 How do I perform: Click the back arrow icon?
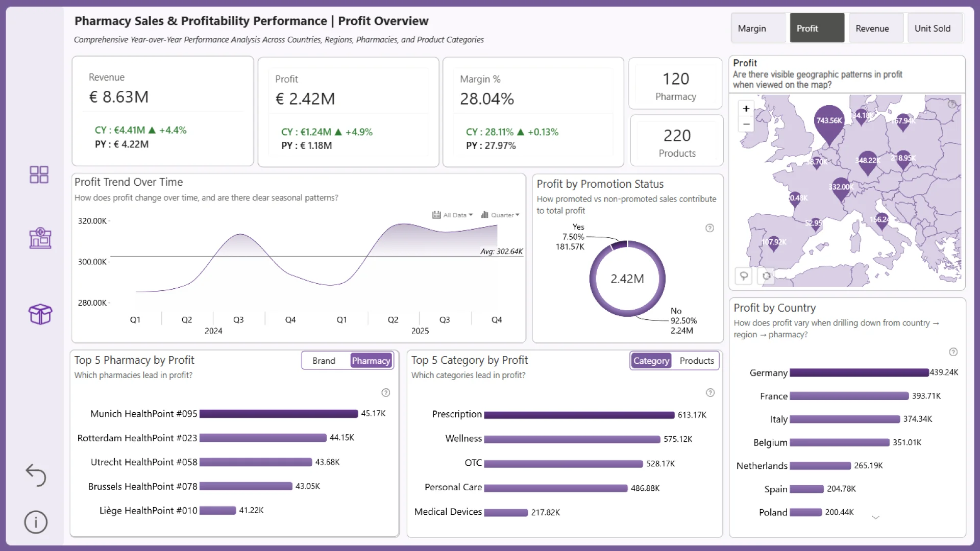pos(36,475)
